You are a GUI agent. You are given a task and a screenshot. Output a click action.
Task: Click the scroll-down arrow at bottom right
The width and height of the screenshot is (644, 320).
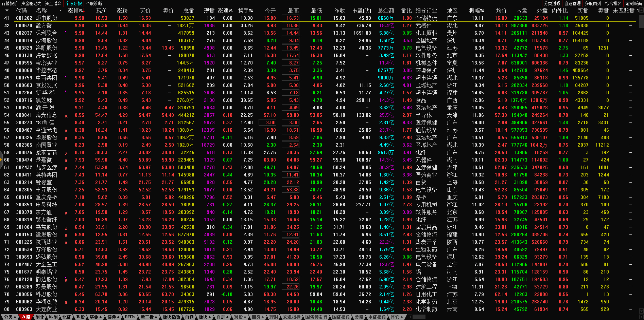point(641,311)
